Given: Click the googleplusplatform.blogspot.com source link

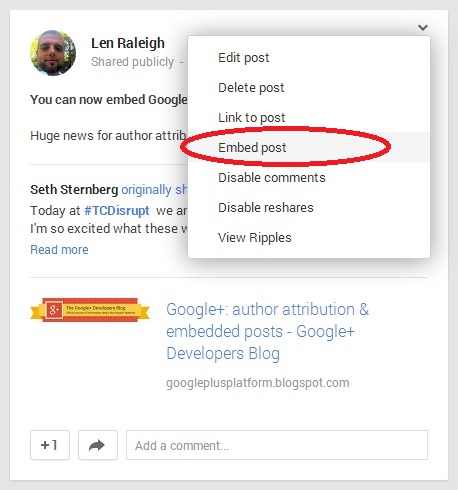Looking at the screenshot, I should 258,383.
